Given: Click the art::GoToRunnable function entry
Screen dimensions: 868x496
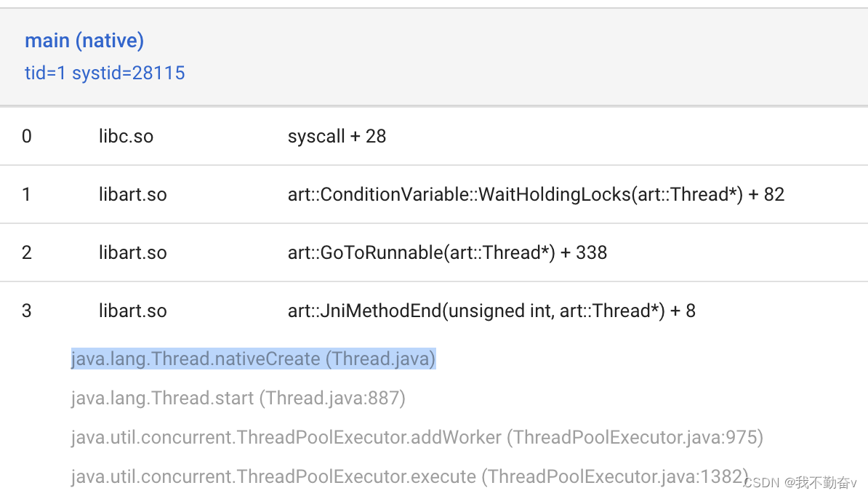Looking at the screenshot, I should 447,252.
